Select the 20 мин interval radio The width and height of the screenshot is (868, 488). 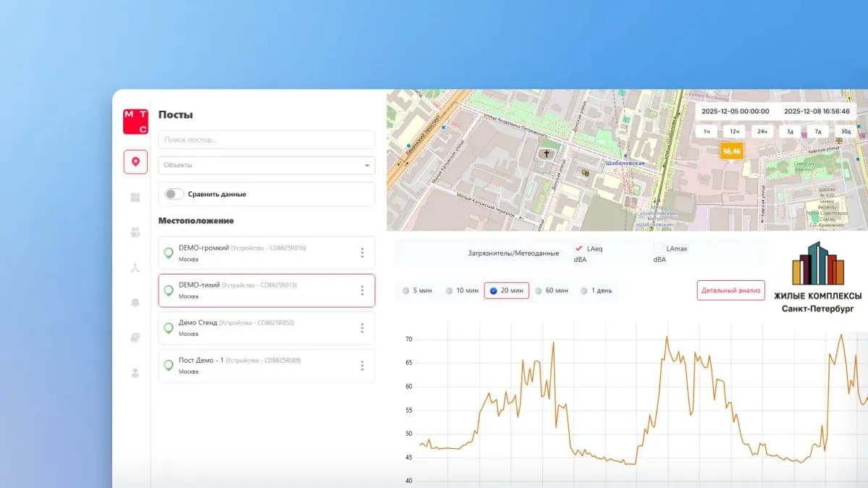click(x=493, y=291)
